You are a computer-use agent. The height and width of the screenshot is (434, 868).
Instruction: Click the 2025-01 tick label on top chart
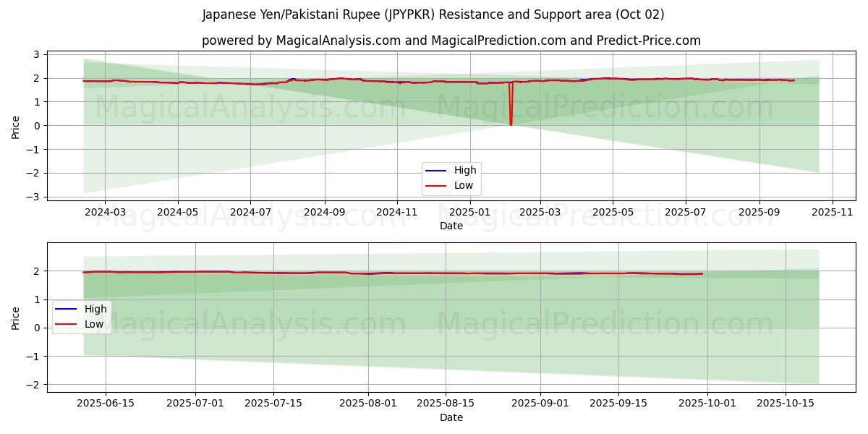pyautogui.click(x=469, y=212)
